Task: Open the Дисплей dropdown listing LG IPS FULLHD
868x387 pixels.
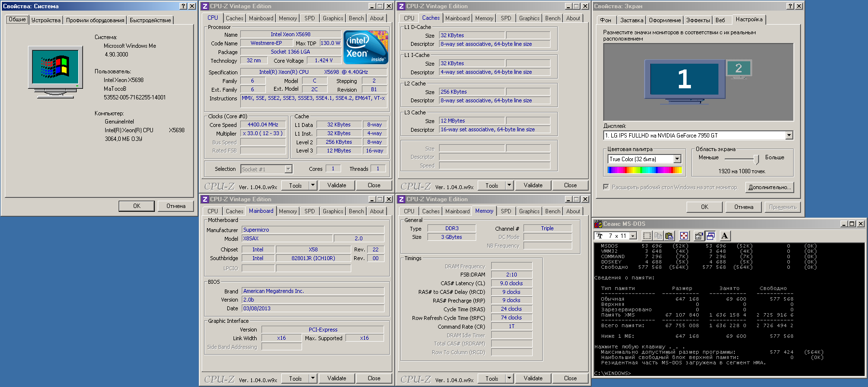Action: (789, 136)
